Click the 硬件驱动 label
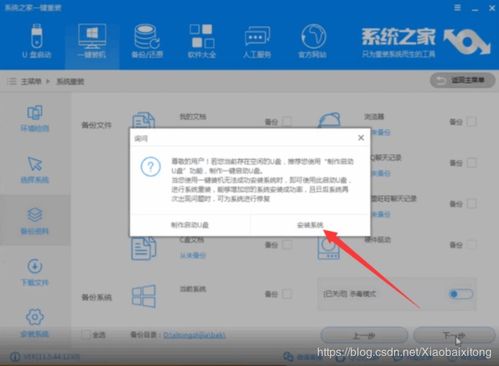This screenshot has height=366, width=499. (x=377, y=240)
